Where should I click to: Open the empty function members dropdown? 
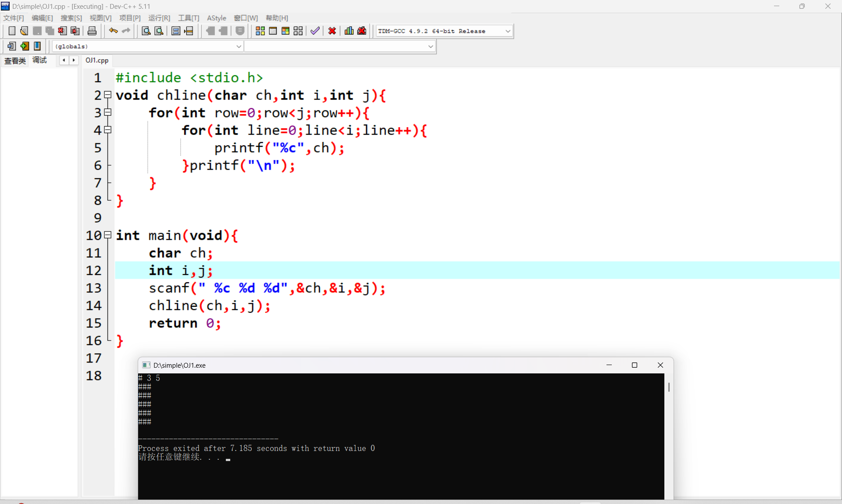click(431, 46)
